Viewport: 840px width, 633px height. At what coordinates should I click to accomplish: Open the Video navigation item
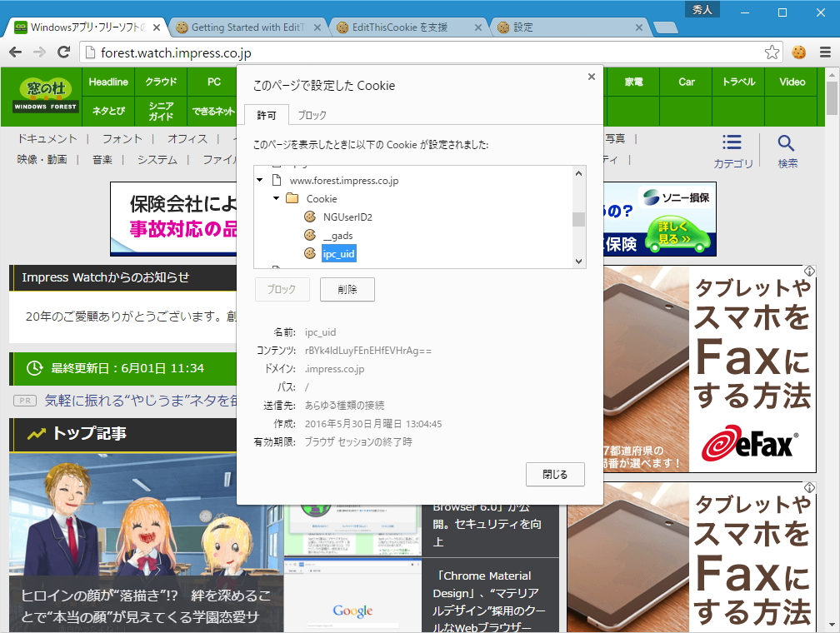pyautogui.click(x=792, y=82)
